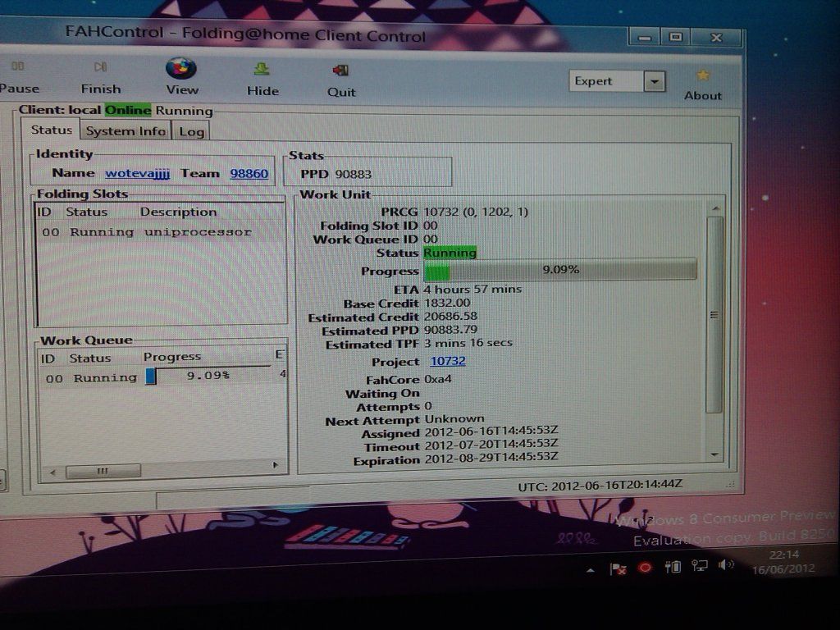840x630 pixels.
Task: Click the Estimated TPF 3 mins 16 secs
Action: [468, 343]
